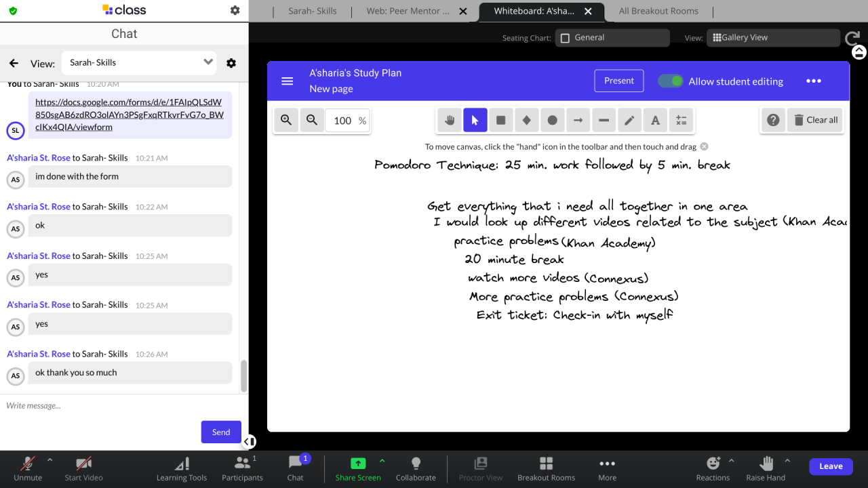
Task: Start Video camera
Action: pos(83,468)
